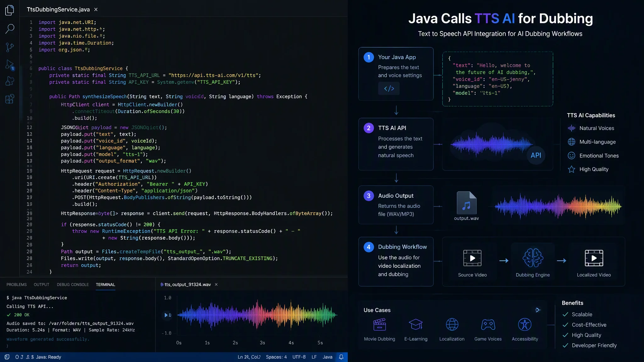
Task: Click the Dubbing Workflow step card title
Action: [402, 247]
